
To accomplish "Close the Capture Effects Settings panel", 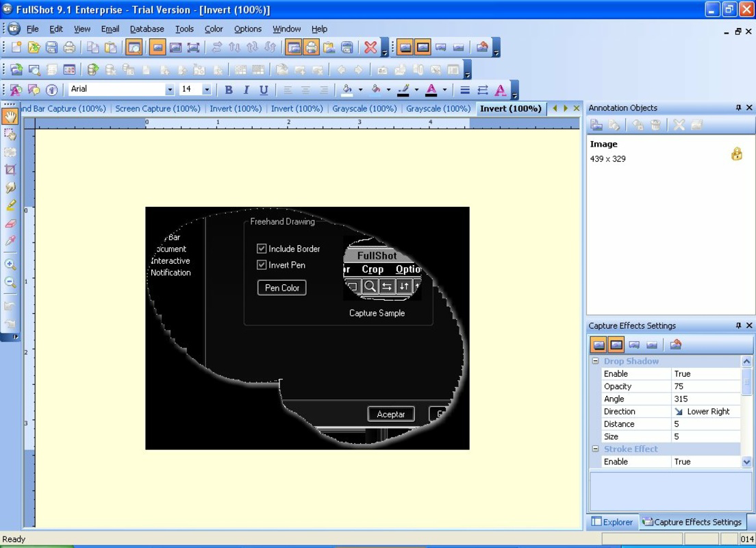I will click(x=749, y=325).
